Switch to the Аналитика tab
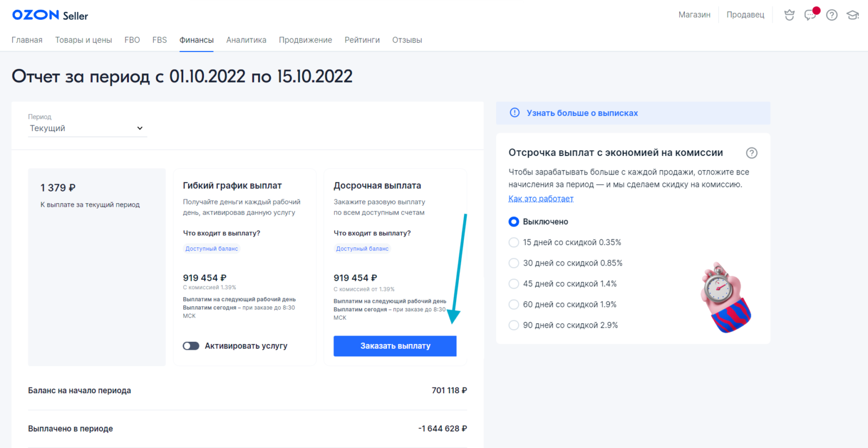The width and height of the screenshot is (868, 448). 246,40
